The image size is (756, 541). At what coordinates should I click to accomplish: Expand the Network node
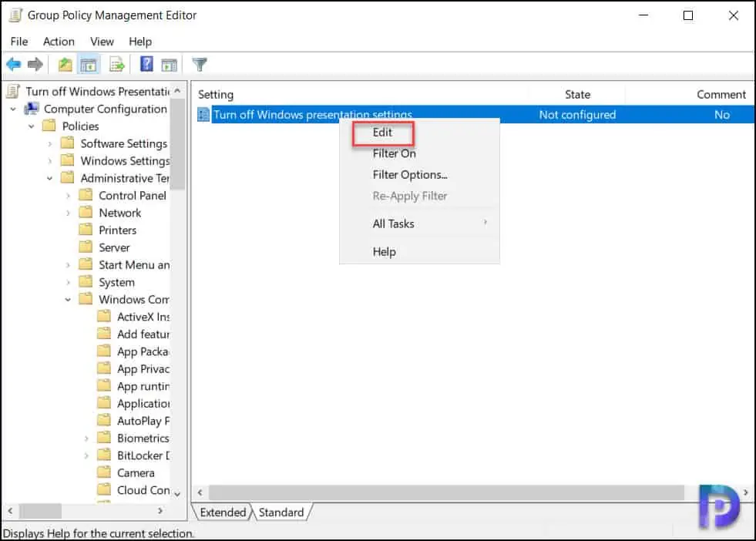click(68, 213)
